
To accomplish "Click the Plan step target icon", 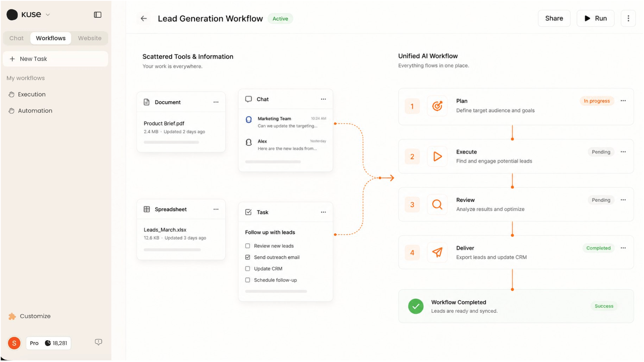I will point(437,106).
